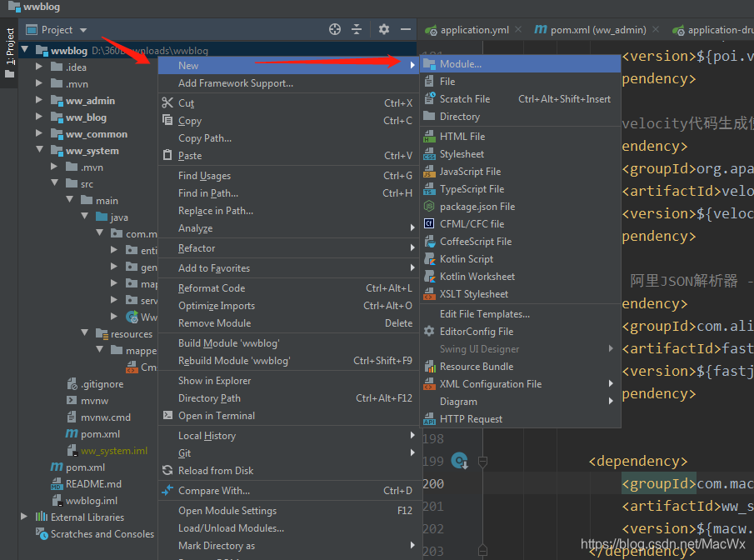Expand the ww_blog module
The image size is (754, 560).
click(39, 117)
